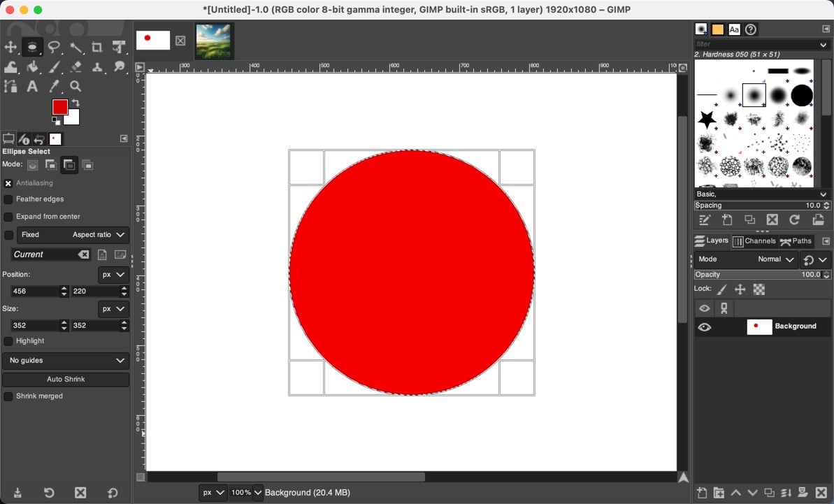Open the Device Status tab
The height and width of the screenshot is (504, 834).
(24, 139)
